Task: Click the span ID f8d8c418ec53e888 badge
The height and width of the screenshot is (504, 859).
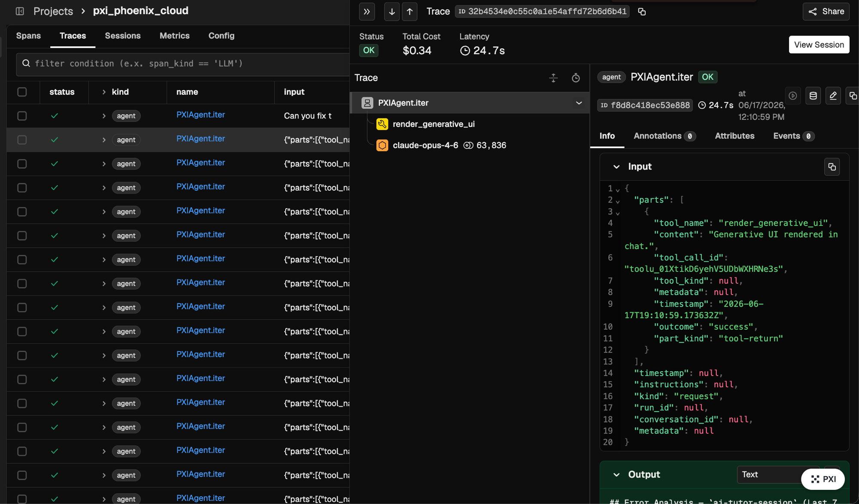Action: tap(645, 105)
